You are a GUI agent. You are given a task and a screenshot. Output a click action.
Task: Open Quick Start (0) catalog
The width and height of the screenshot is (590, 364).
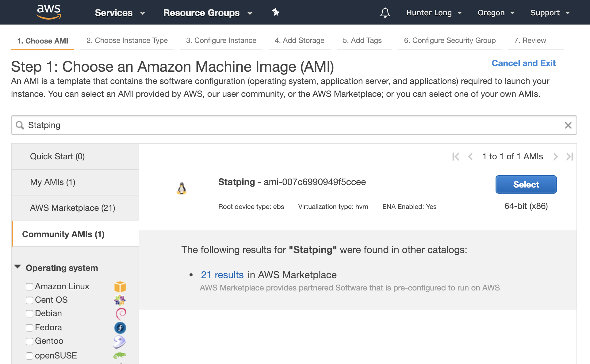(x=75, y=157)
